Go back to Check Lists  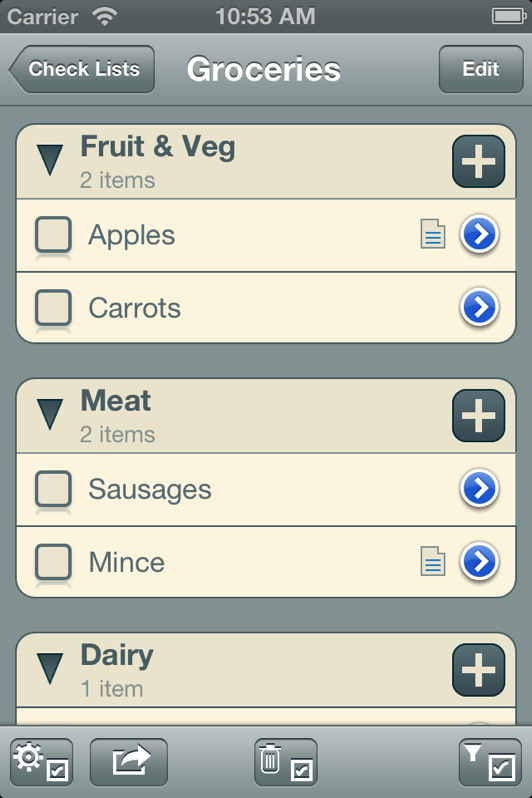point(82,69)
